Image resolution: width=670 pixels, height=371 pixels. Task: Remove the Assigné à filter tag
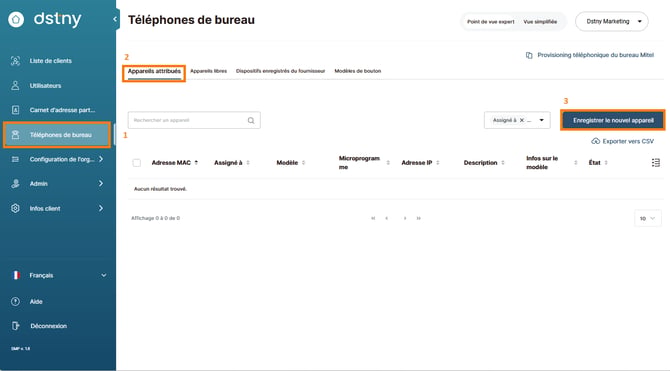[522, 120]
